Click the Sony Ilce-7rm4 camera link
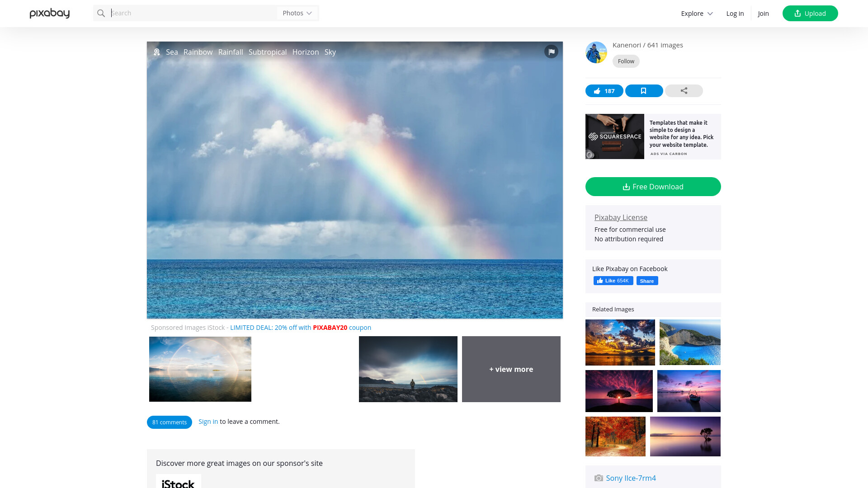This screenshot has height=488, width=868. coord(631,478)
